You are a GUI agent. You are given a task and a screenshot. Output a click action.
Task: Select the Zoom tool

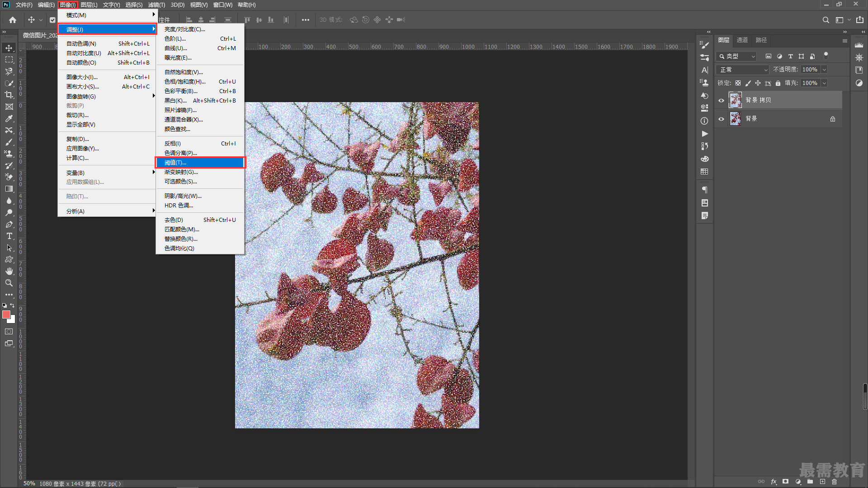pyautogui.click(x=9, y=283)
